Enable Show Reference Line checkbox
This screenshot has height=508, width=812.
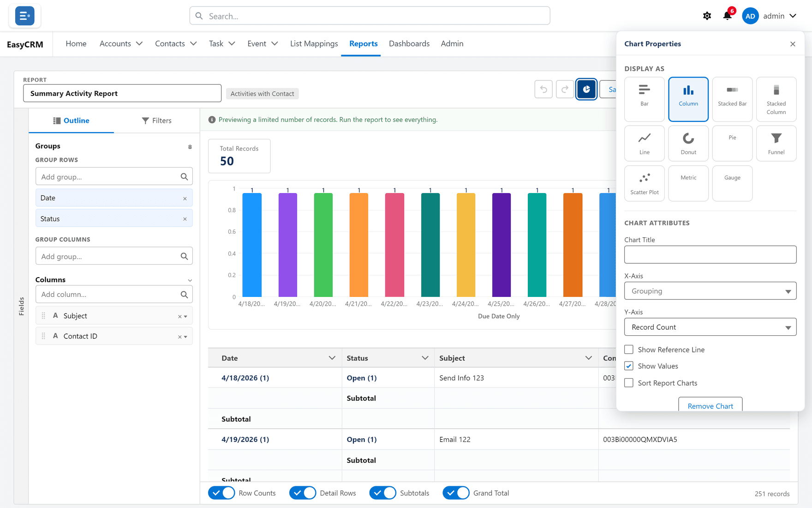pyautogui.click(x=629, y=350)
